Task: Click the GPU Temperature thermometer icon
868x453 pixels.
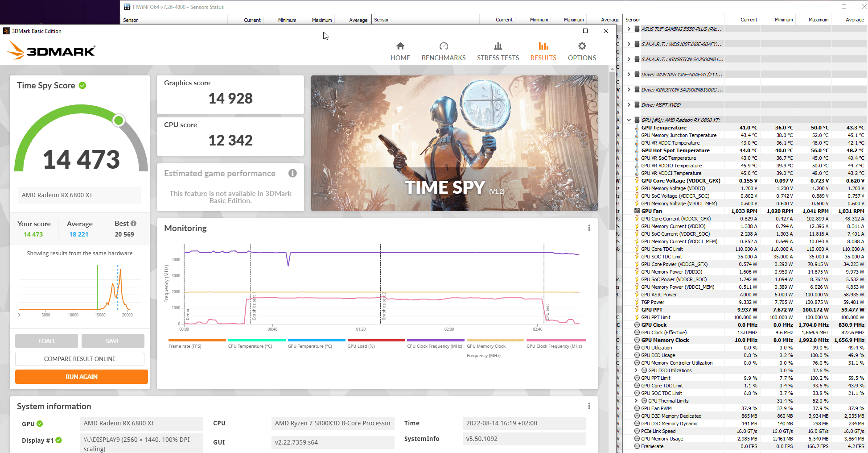Action: 637,128
